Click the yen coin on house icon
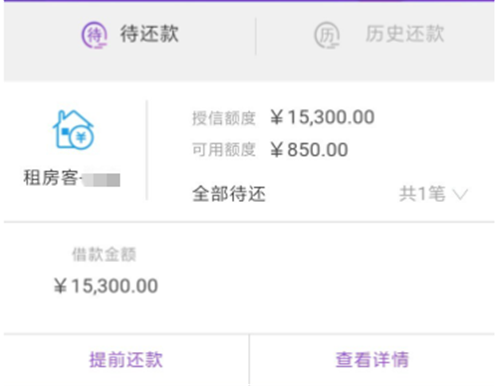The height and width of the screenshot is (386, 500). pyautogui.click(x=82, y=137)
